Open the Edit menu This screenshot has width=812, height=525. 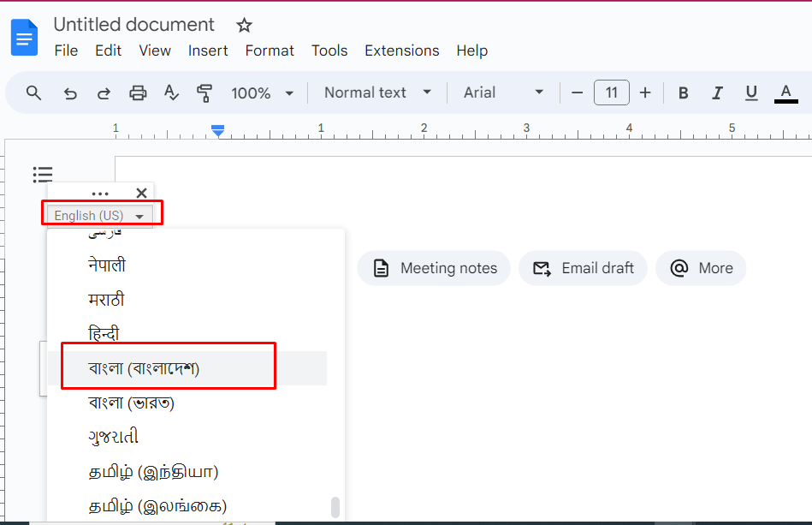[x=108, y=51]
